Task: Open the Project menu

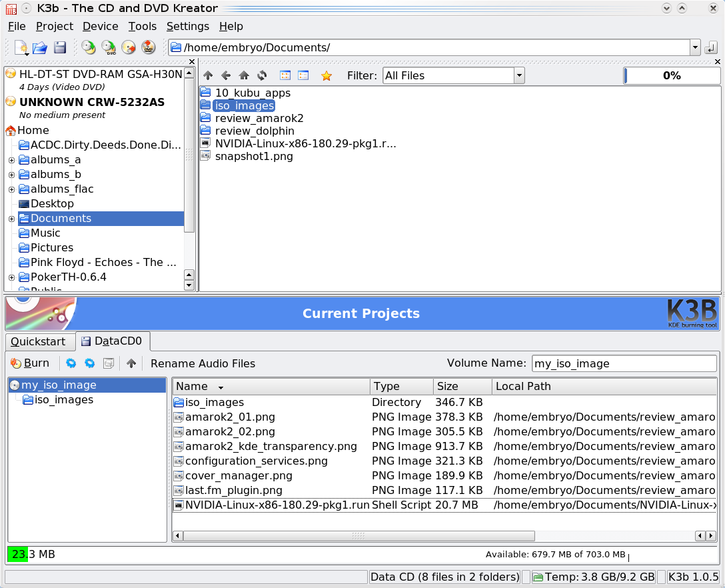Action: [x=55, y=27]
